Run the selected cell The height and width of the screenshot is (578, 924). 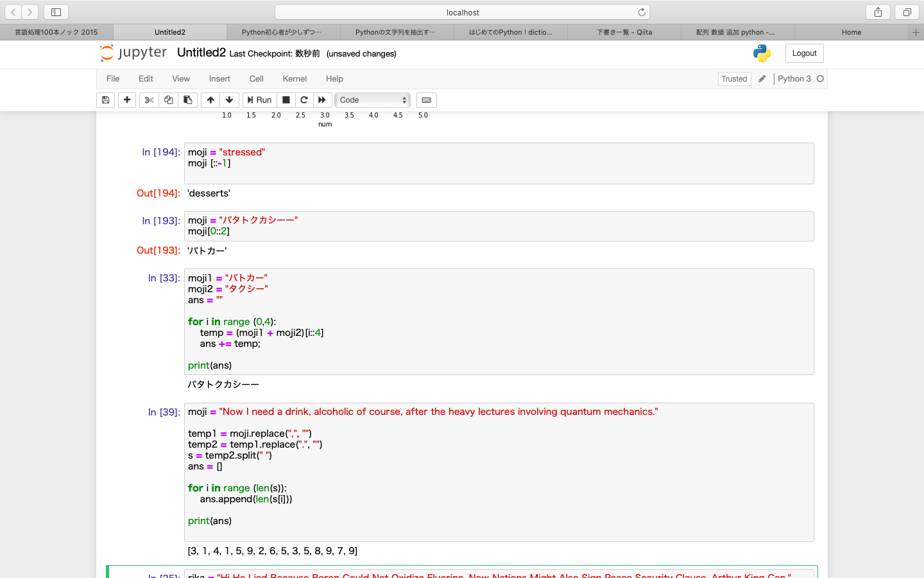[x=260, y=100]
